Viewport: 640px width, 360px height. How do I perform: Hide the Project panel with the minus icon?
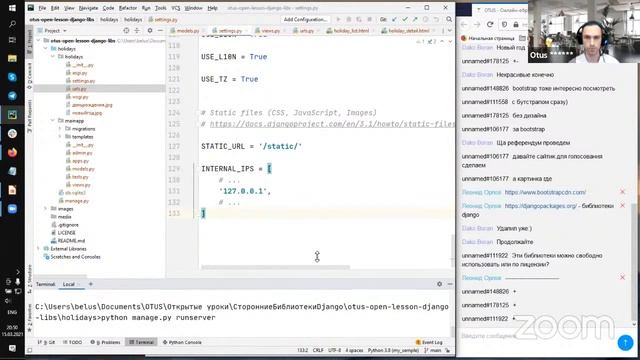tap(160, 31)
